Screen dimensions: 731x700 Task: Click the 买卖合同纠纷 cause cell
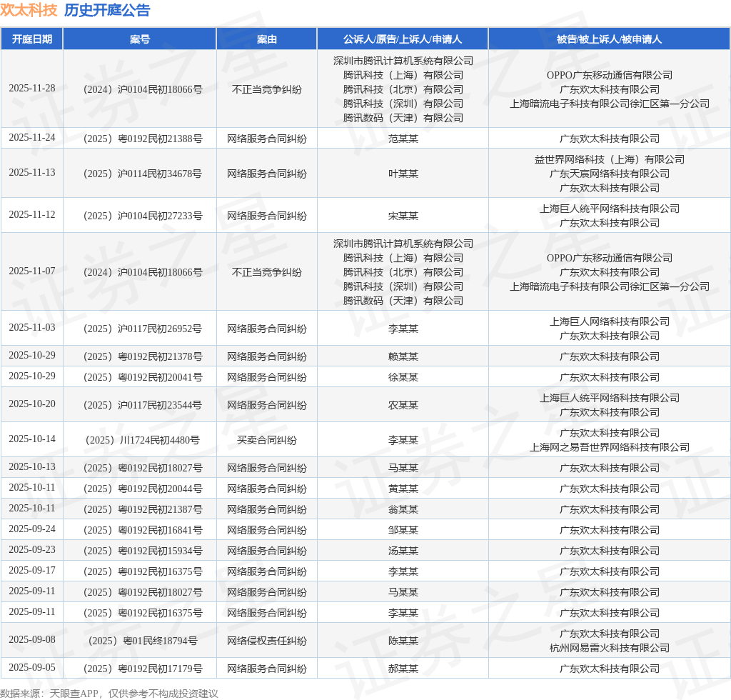(x=267, y=440)
